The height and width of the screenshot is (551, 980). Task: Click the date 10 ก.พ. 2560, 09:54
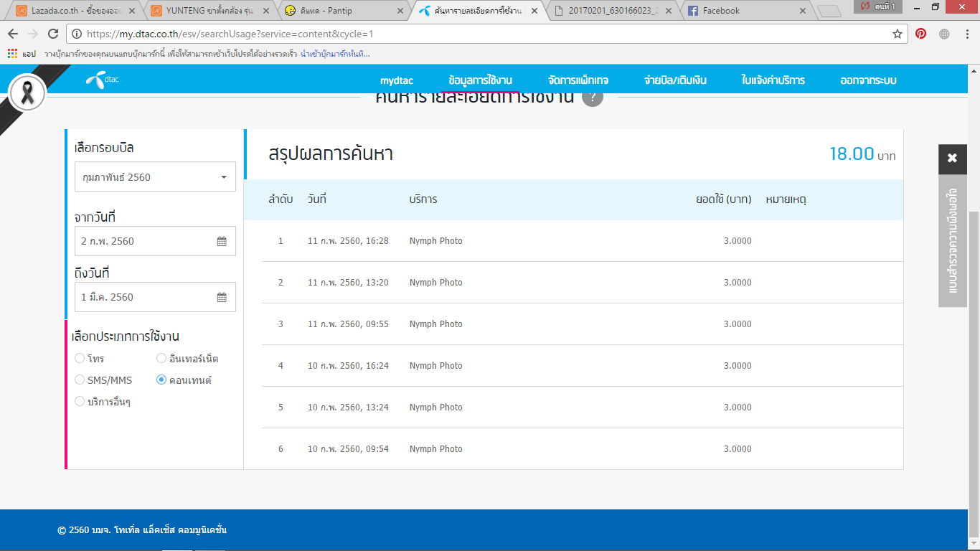click(x=348, y=449)
